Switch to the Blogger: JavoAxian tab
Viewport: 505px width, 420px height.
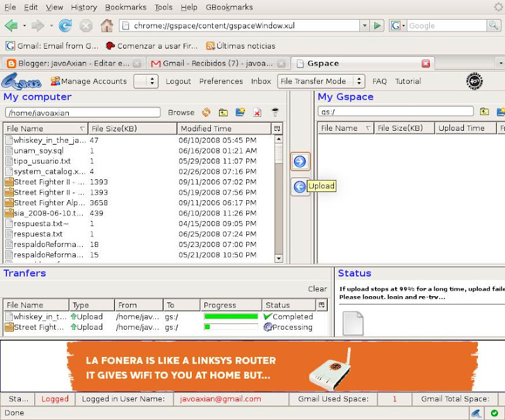73,64
